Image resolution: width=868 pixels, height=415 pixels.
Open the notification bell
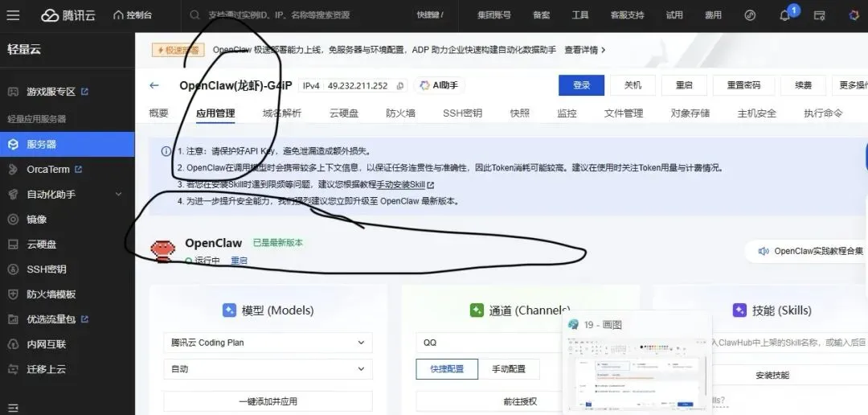point(784,15)
